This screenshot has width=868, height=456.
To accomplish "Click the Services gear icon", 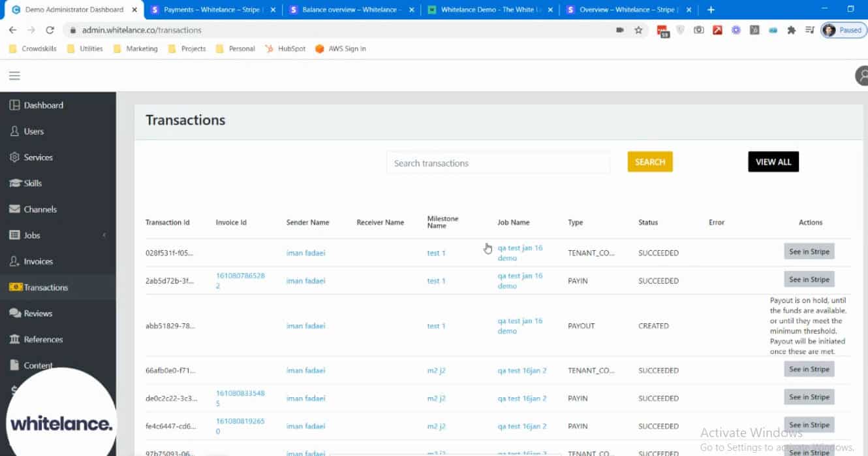I will point(14,157).
